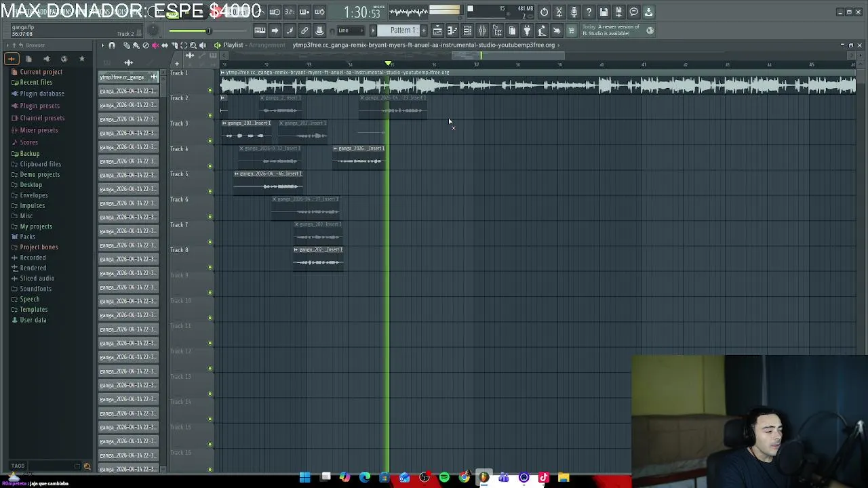Activate the speaker playback tool in playlist toolbar

(203, 45)
